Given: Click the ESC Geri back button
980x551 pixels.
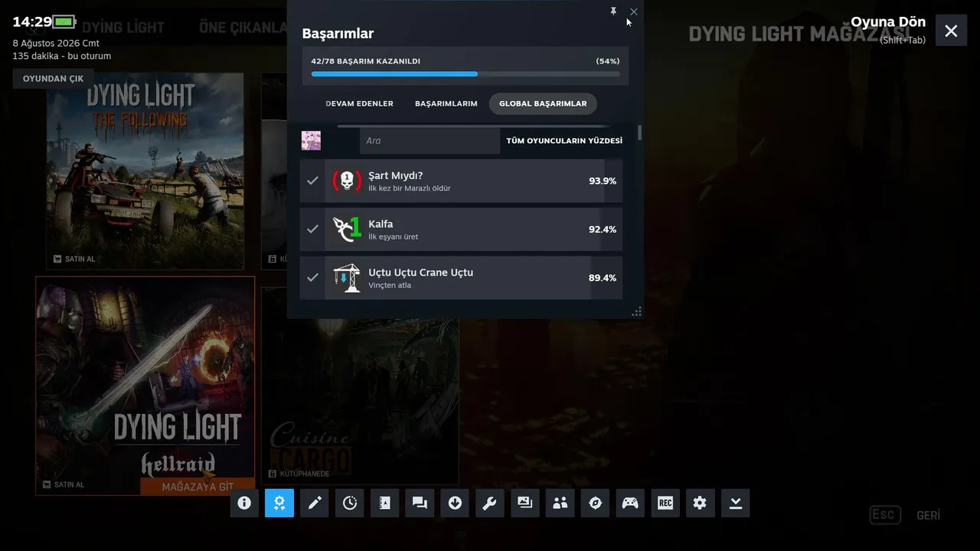Looking at the screenshot, I should pos(905,515).
